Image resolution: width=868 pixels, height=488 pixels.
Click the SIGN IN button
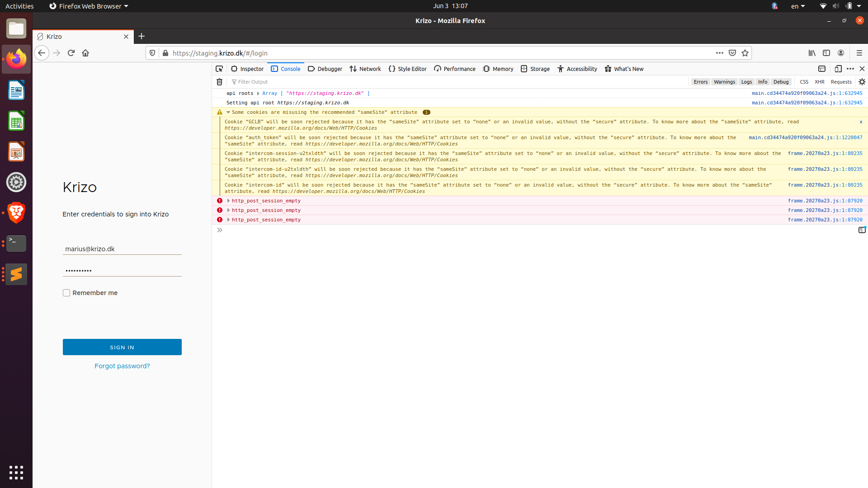click(x=122, y=347)
